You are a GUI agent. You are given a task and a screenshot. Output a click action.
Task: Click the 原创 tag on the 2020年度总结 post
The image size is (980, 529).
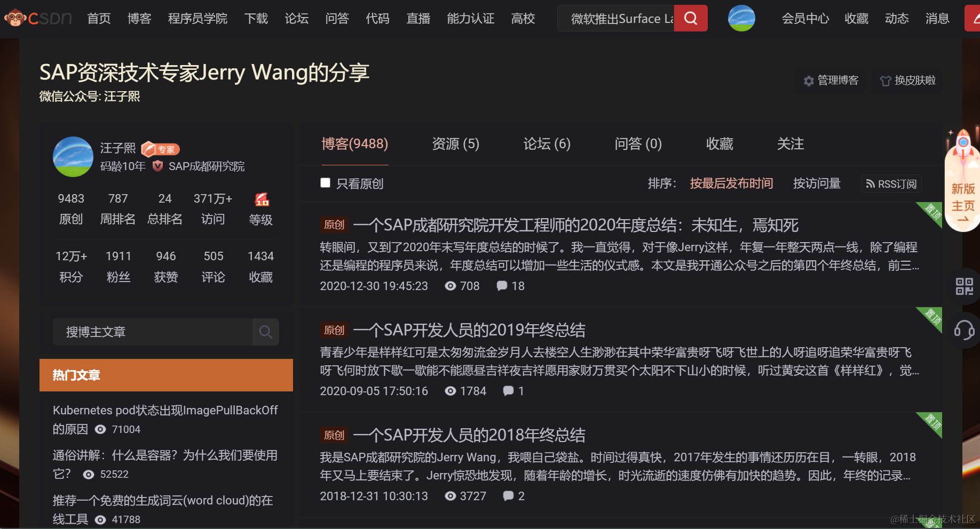tap(334, 225)
